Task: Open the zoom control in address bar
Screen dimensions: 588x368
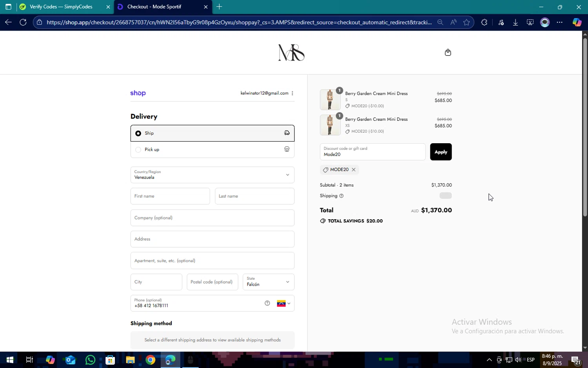Action: (x=440, y=22)
